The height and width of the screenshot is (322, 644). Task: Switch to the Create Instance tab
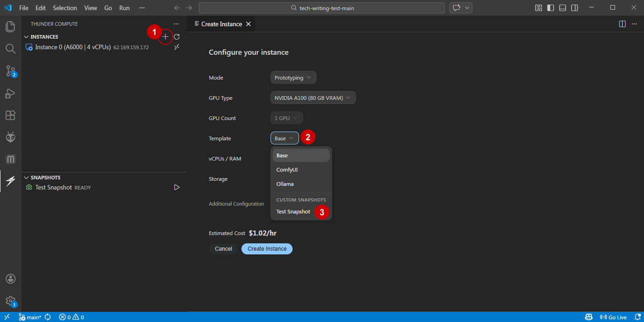point(221,24)
